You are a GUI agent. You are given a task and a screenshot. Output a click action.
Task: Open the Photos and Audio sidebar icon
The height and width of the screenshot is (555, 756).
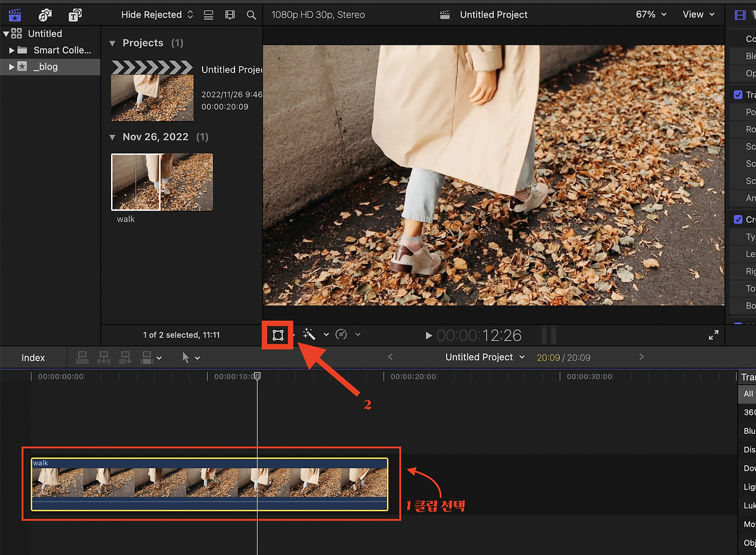coord(45,15)
